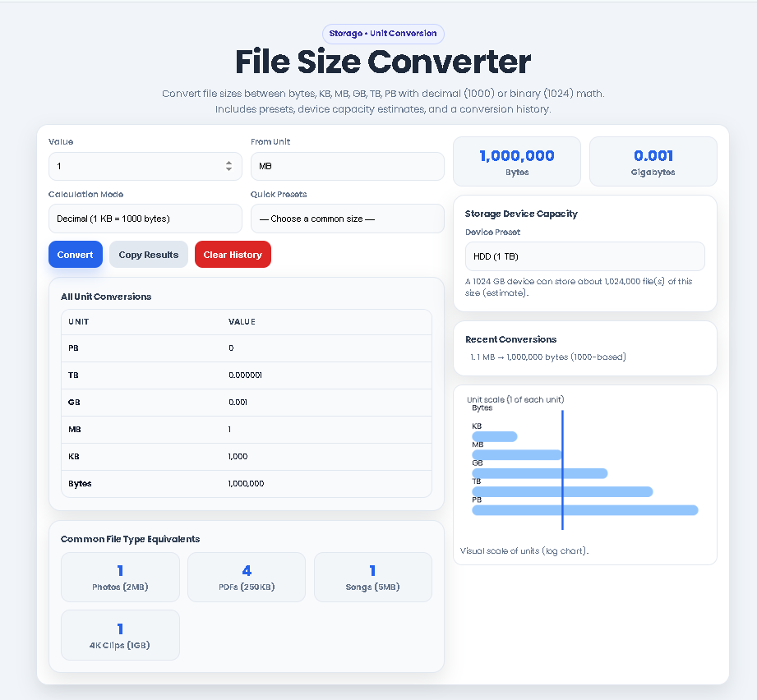Click the Value input field

tap(132, 166)
